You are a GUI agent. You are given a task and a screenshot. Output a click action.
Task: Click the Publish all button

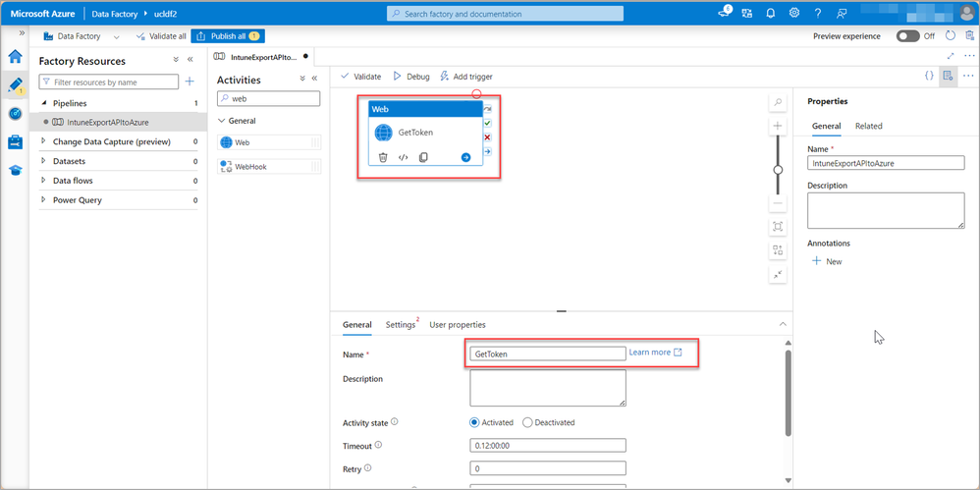tap(228, 36)
